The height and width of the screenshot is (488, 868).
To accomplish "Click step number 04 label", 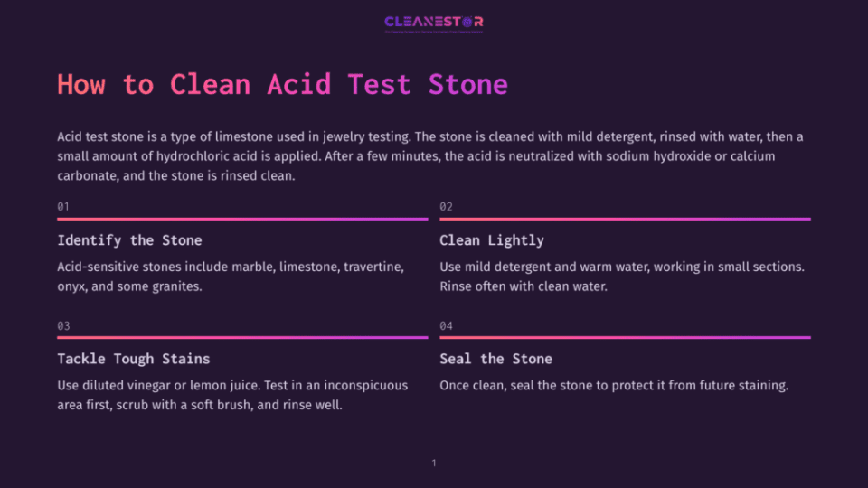I will coord(446,326).
